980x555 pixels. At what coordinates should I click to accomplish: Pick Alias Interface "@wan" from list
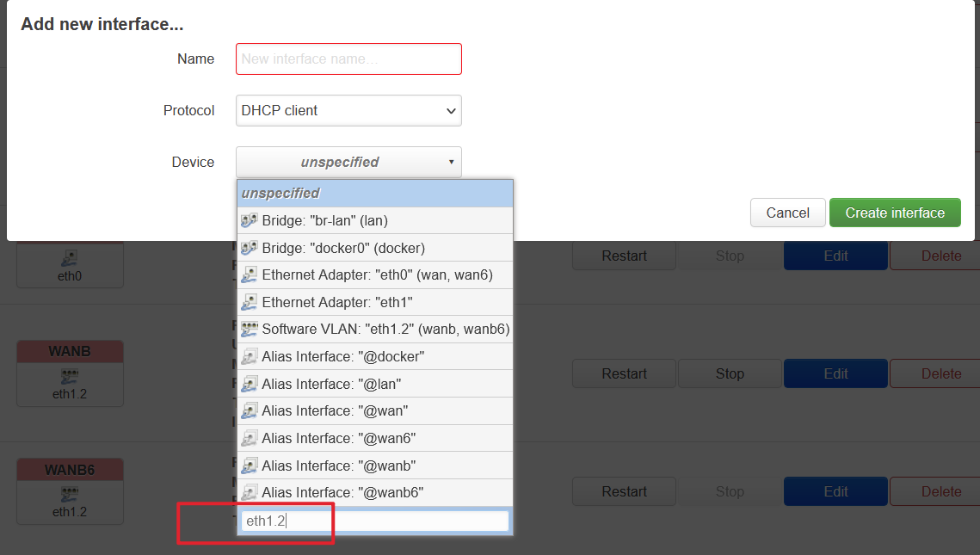point(375,411)
